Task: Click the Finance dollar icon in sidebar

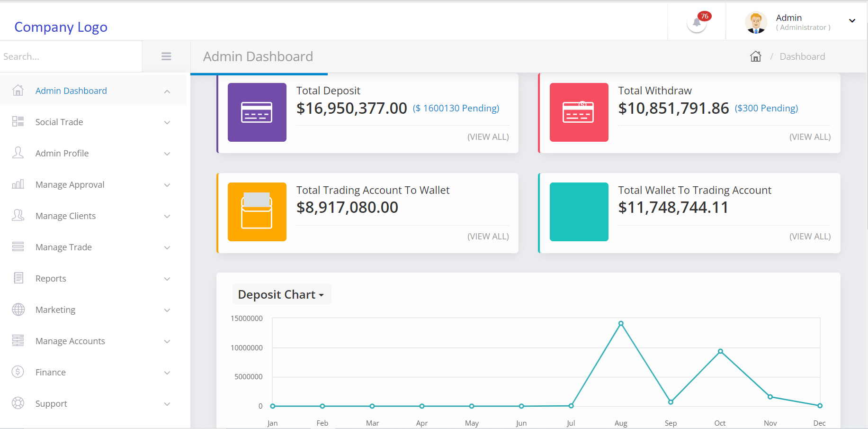Action: coord(18,372)
